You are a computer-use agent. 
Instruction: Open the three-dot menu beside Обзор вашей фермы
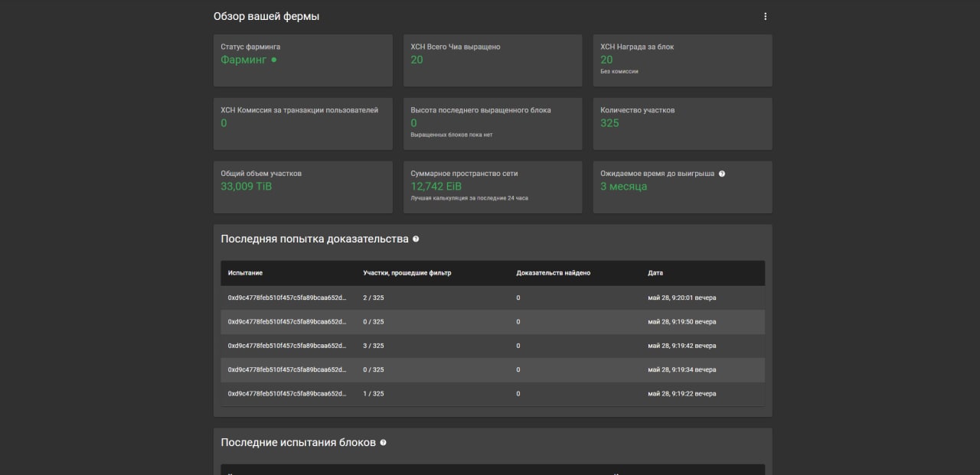[765, 17]
